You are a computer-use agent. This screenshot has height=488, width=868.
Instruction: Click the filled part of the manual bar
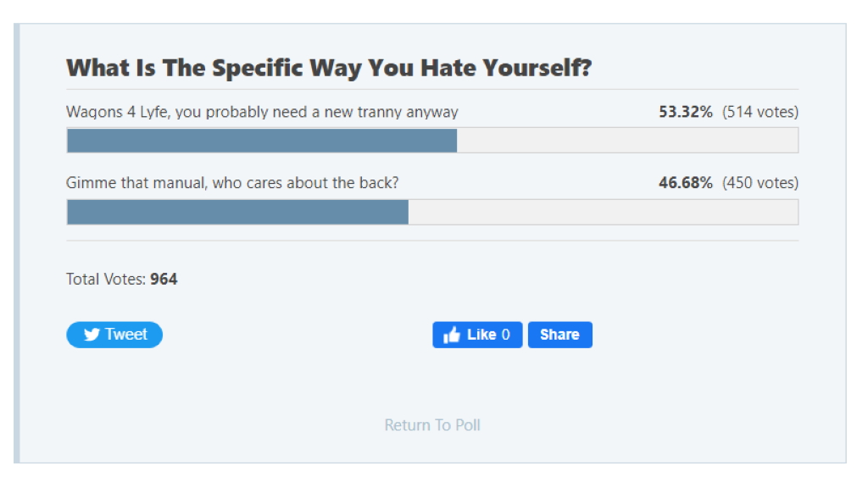(x=237, y=213)
